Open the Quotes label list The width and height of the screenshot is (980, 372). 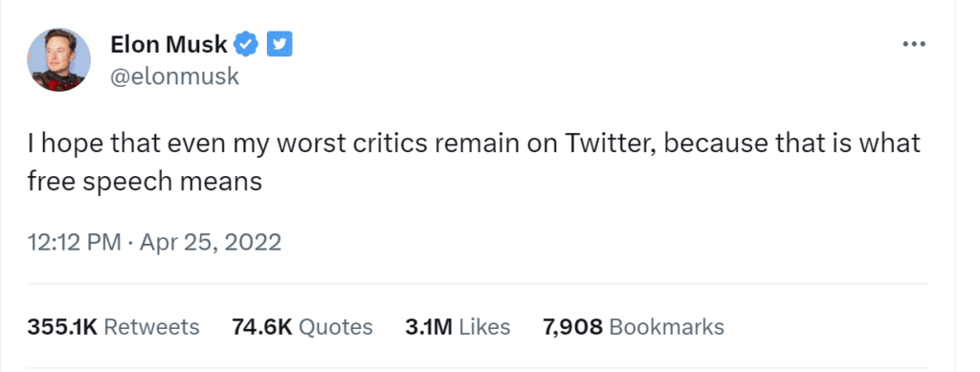336,327
